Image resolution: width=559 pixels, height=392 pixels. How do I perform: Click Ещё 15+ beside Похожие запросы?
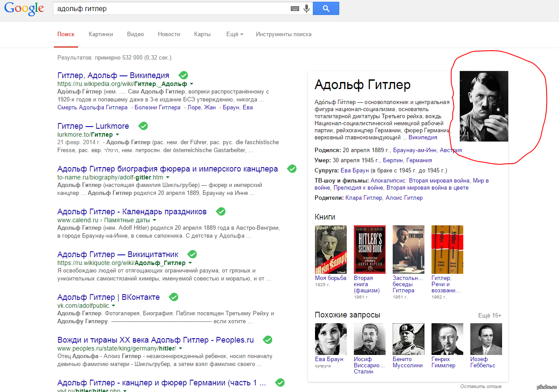490,315
